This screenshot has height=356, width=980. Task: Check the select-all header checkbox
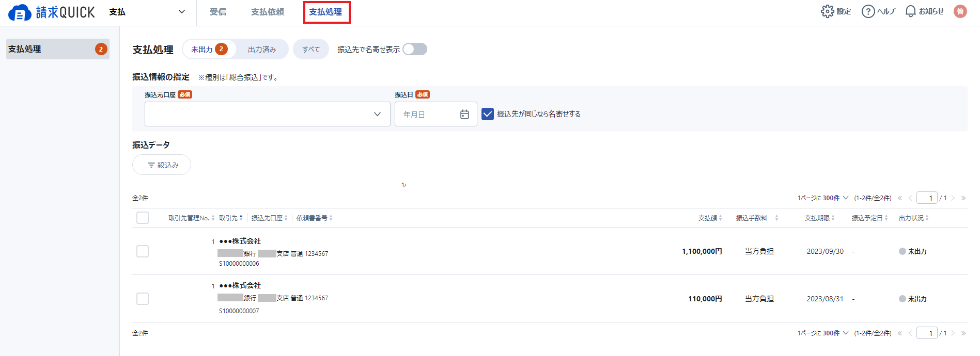pos(143,218)
